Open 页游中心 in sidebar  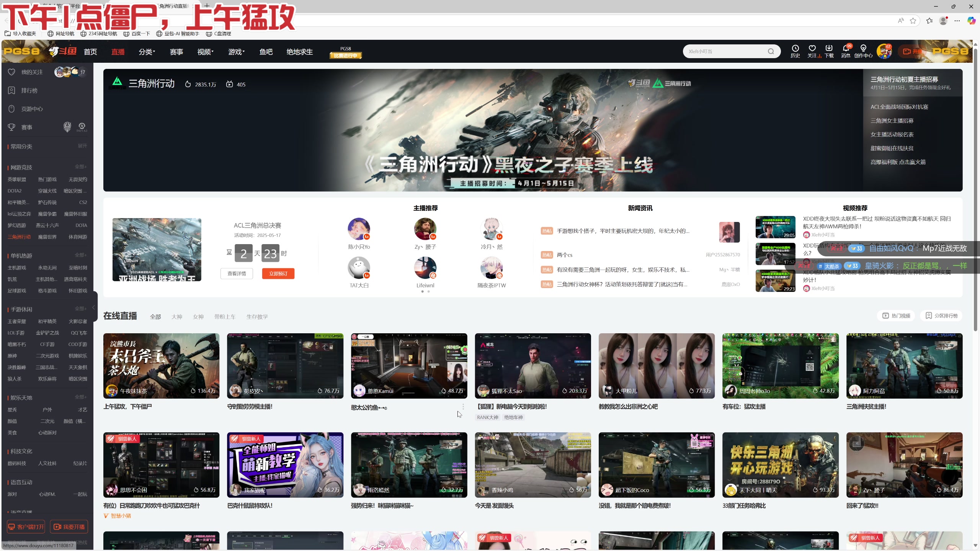(x=32, y=109)
